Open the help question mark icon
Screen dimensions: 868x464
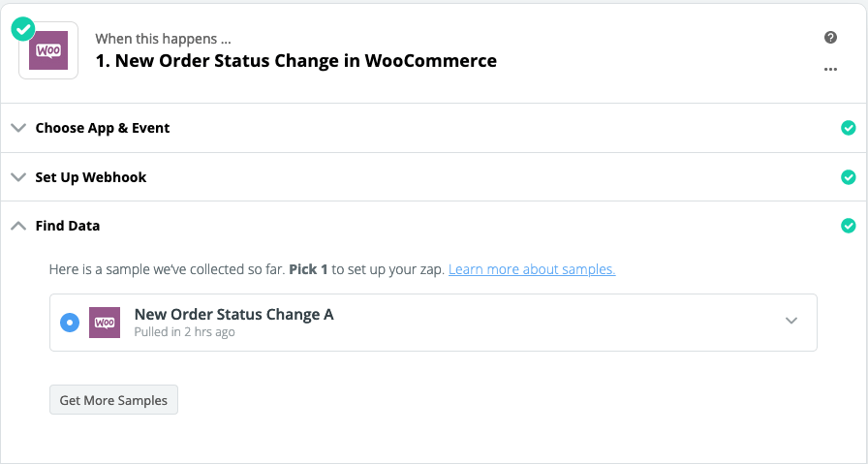(830, 37)
